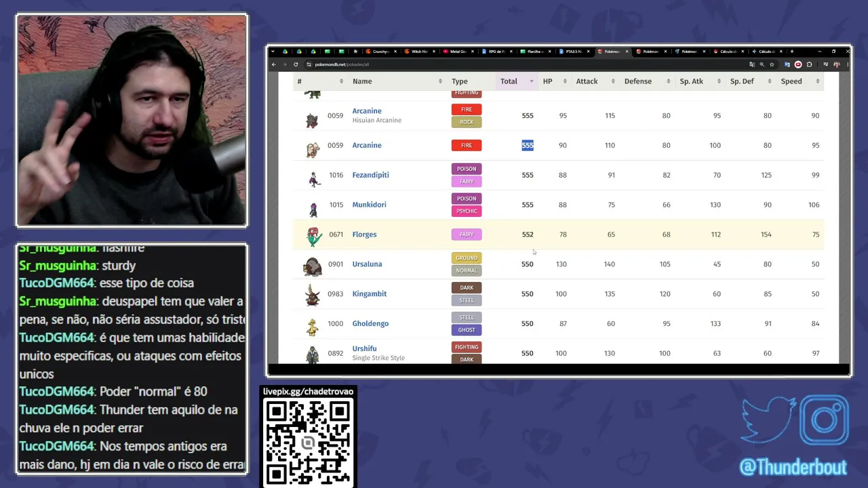This screenshot has width=868, height=488.
Task: Click the streamer webcam feed
Action: (x=132, y=121)
